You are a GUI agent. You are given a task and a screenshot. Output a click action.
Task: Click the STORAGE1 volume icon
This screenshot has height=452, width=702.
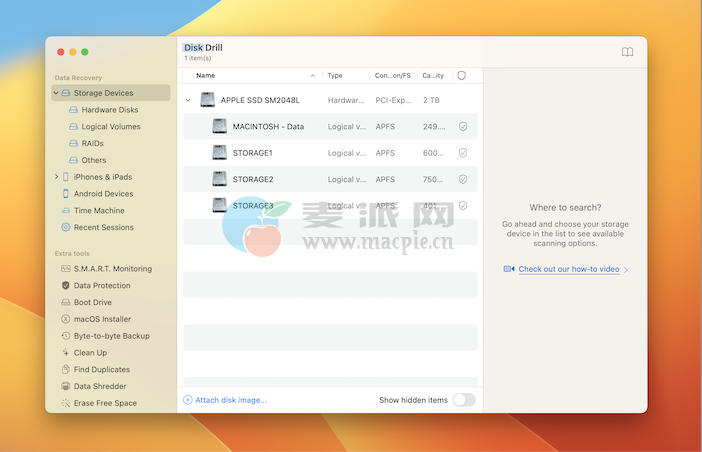(219, 153)
